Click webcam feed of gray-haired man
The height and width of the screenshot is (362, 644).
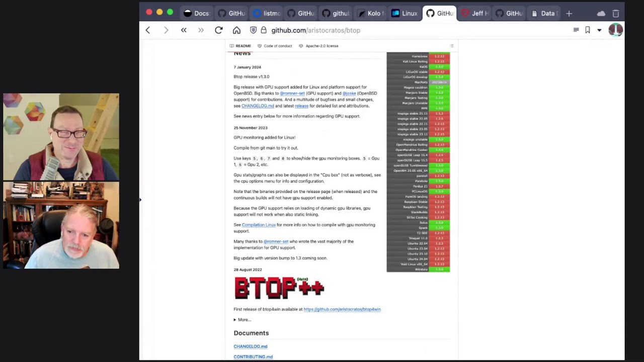61,225
